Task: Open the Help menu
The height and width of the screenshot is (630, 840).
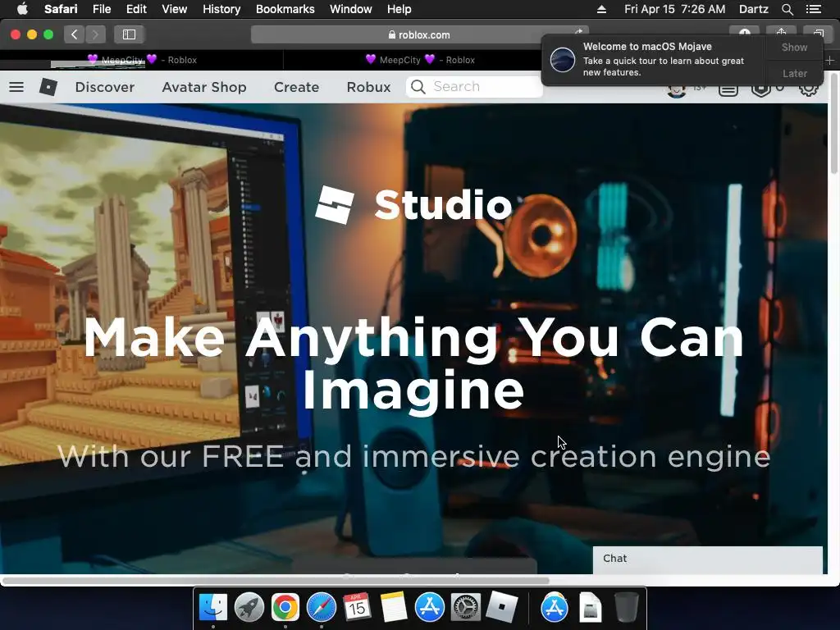Action: point(399,9)
